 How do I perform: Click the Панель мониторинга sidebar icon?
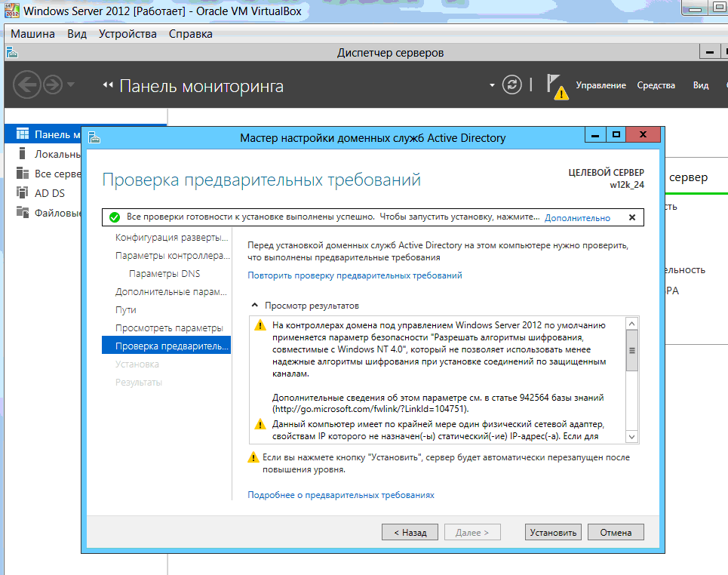(x=23, y=134)
